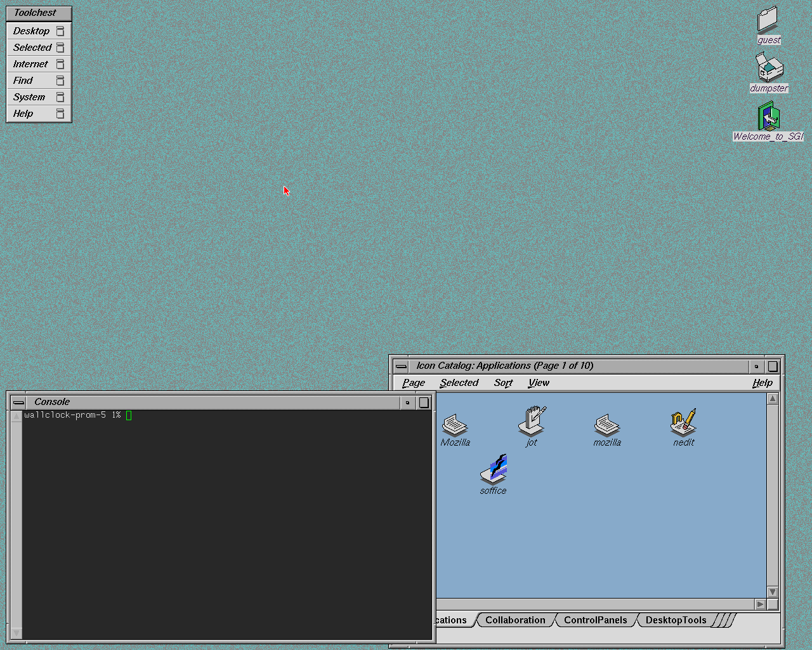
Task: Switch to the DesktopTools tab
Action: [x=676, y=620]
